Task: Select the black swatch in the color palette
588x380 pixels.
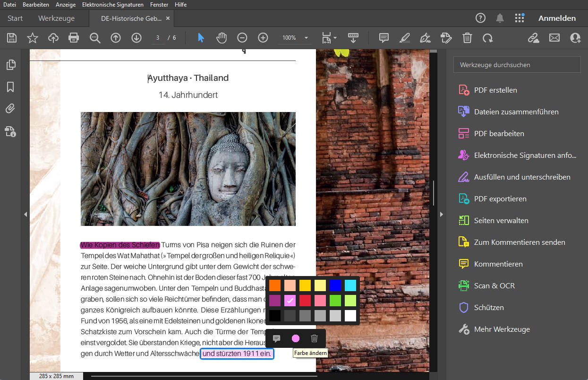Action: point(275,315)
